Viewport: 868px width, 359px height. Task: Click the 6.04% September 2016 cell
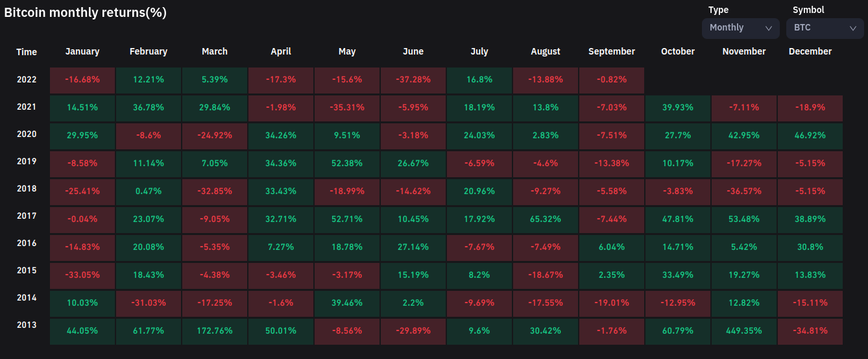click(612, 247)
